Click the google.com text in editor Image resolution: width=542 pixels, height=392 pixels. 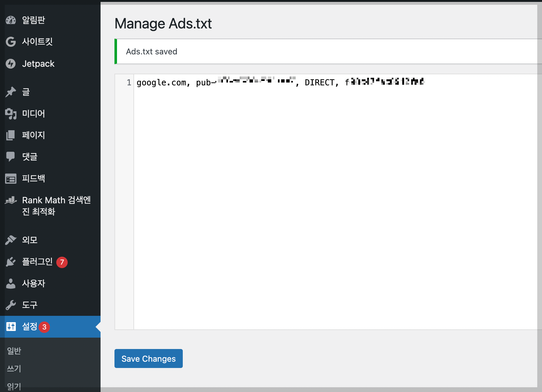pos(161,83)
